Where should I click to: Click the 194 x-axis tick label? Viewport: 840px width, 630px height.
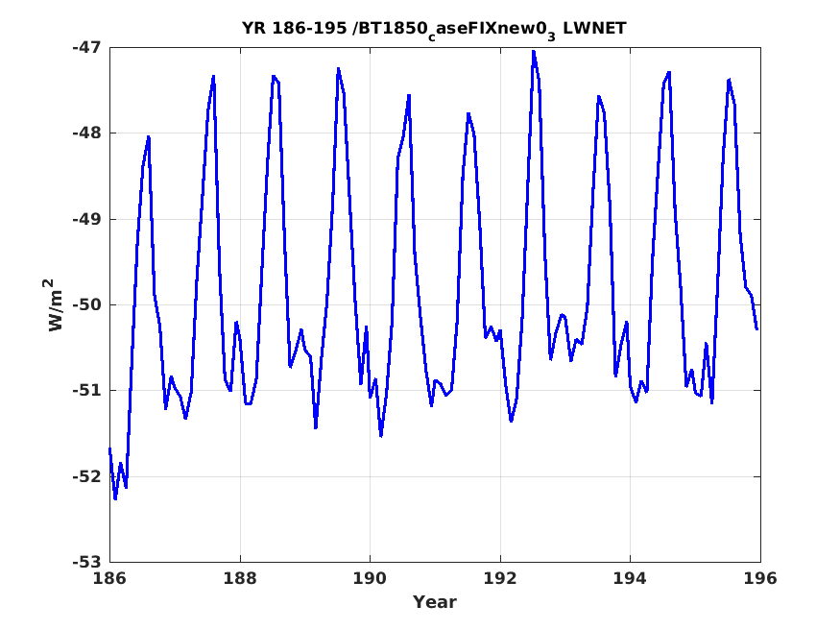[x=631, y=578]
